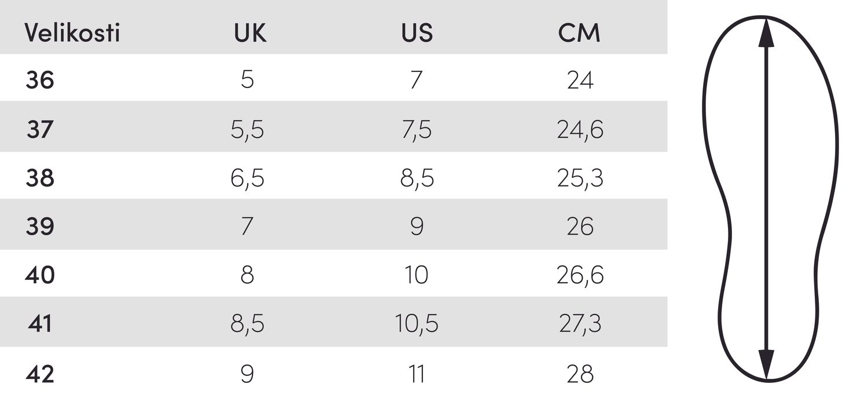Select the UK column header
Viewport: 868px width, 398px height.
pyautogui.click(x=250, y=33)
